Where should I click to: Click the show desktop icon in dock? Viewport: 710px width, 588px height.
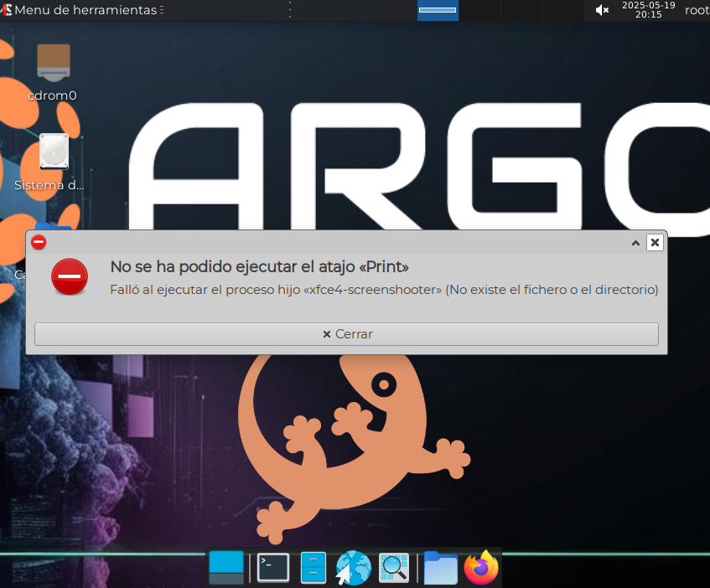click(x=226, y=567)
